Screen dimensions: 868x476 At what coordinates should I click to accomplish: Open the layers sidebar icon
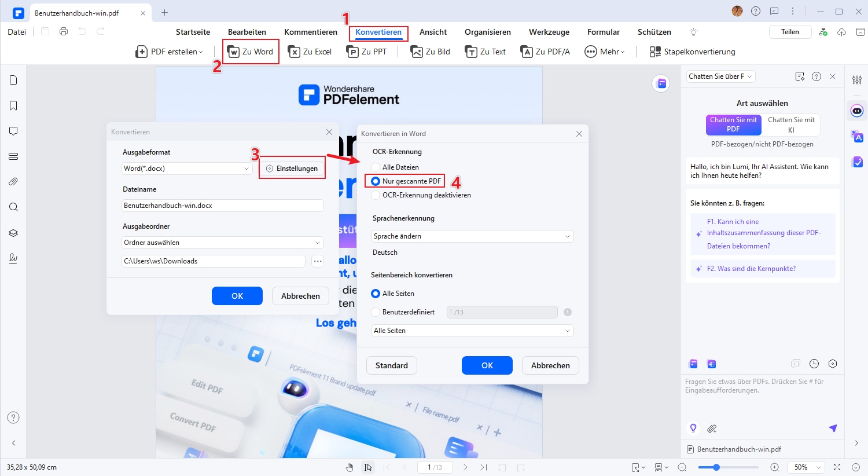pos(13,233)
